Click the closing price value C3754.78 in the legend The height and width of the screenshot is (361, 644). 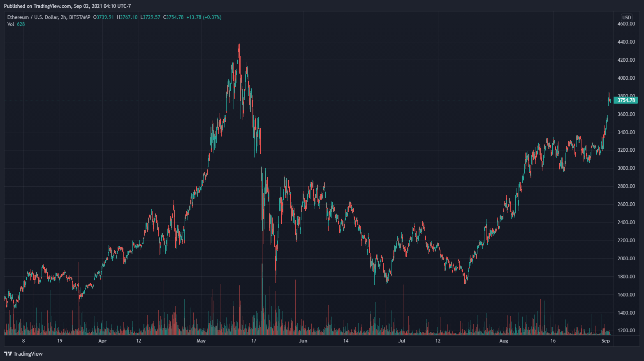click(x=173, y=17)
